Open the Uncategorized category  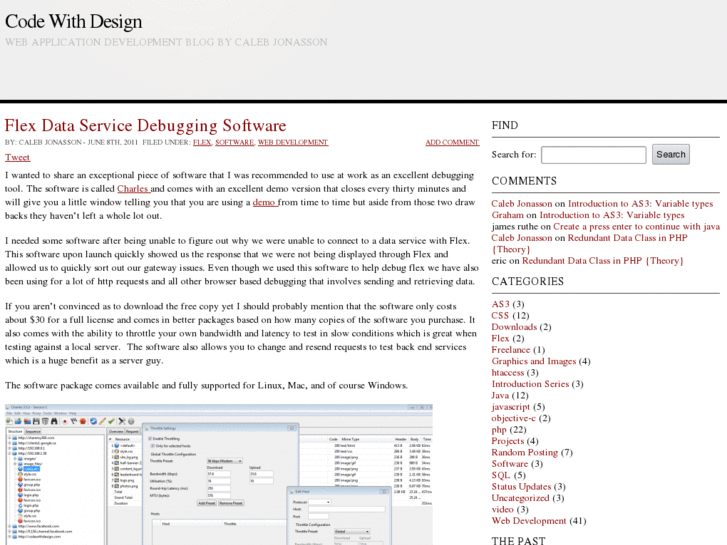tap(520, 498)
